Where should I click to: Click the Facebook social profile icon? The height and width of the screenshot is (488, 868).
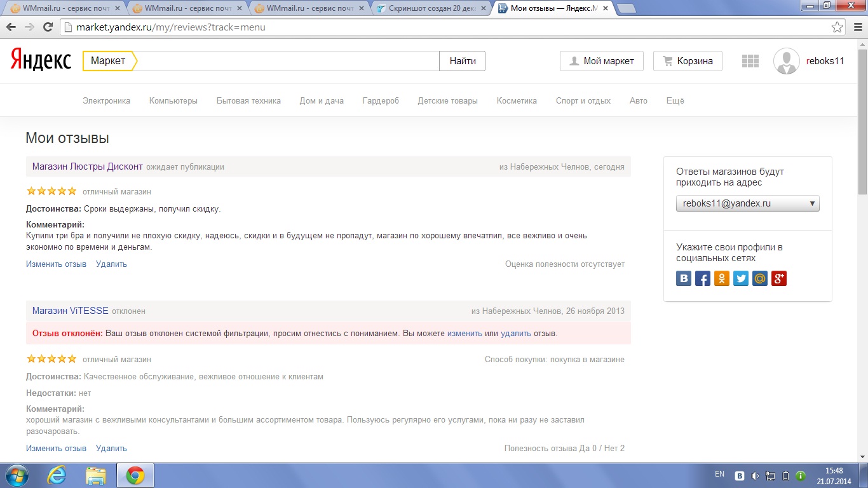pos(703,278)
